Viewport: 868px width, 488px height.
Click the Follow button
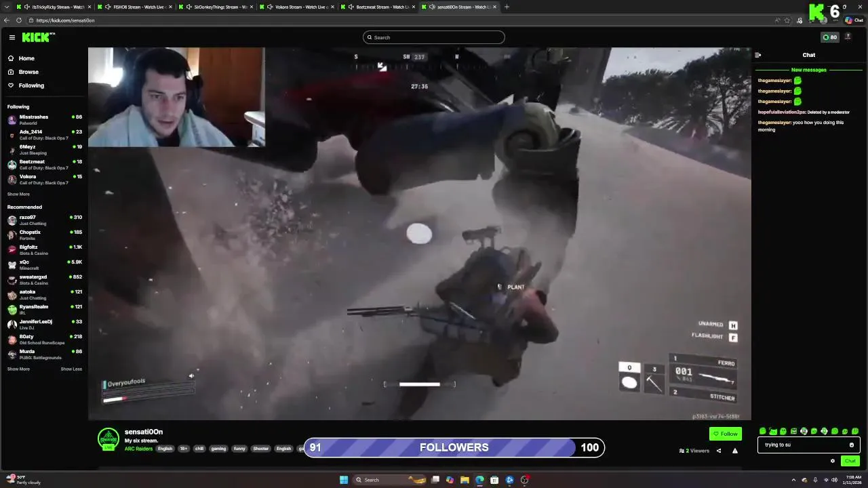[726, 434]
